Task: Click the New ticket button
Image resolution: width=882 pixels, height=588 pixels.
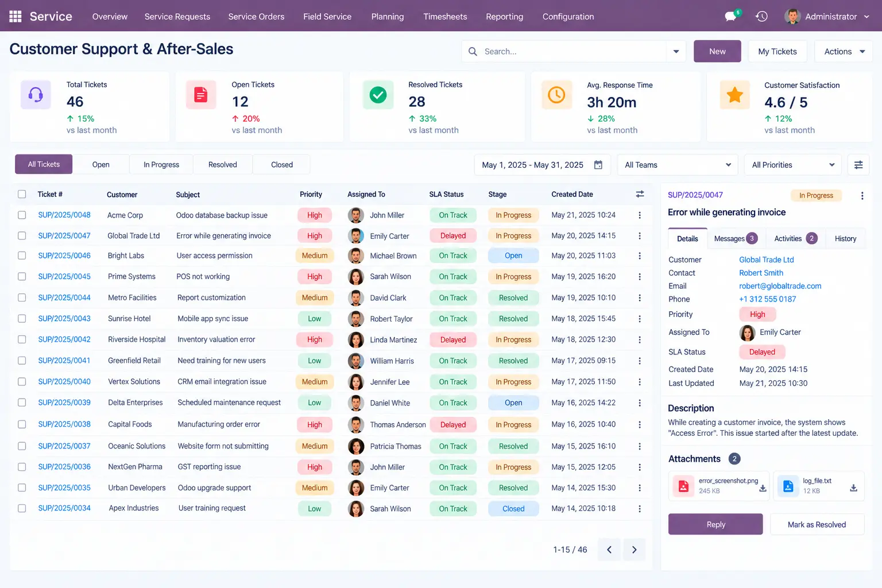Action: click(717, 52)
